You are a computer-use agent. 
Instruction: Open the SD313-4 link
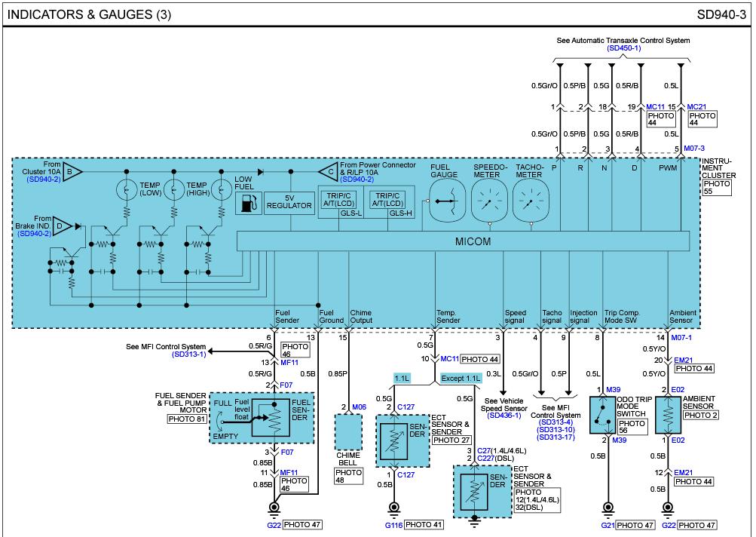556,422
